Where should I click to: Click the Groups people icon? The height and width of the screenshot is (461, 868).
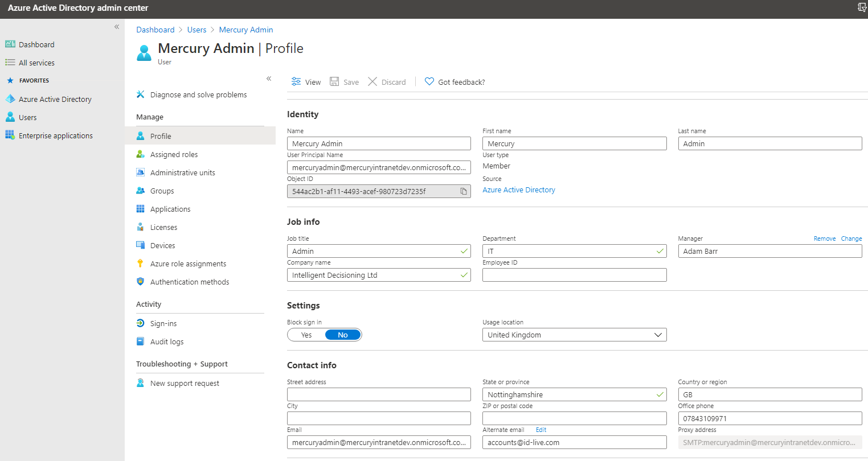(x=141, y=191)
